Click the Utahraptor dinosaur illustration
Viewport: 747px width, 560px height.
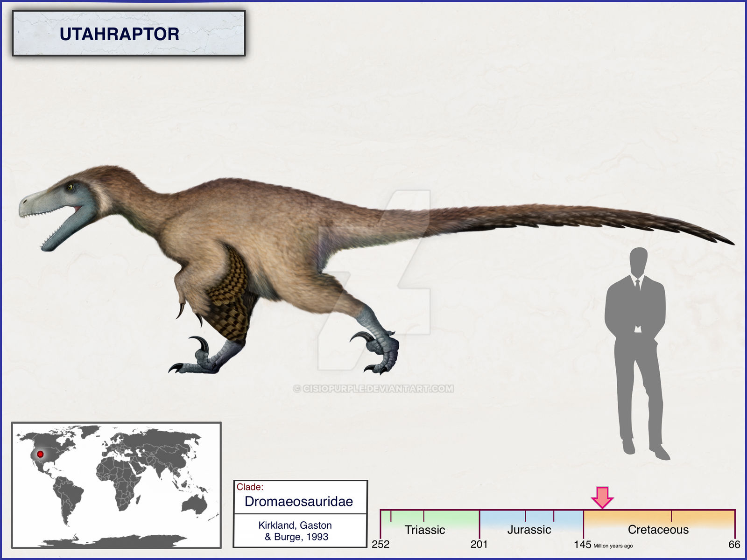pyautogui.click(x=376, y=270)
